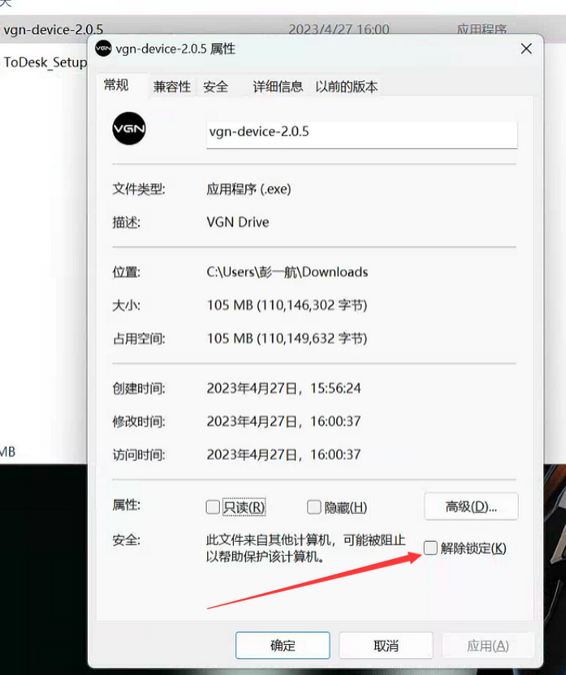Viewport: 566px width, 675px height.
Task: Check the 解除锁定(K) box
Action: coord(430,548)
